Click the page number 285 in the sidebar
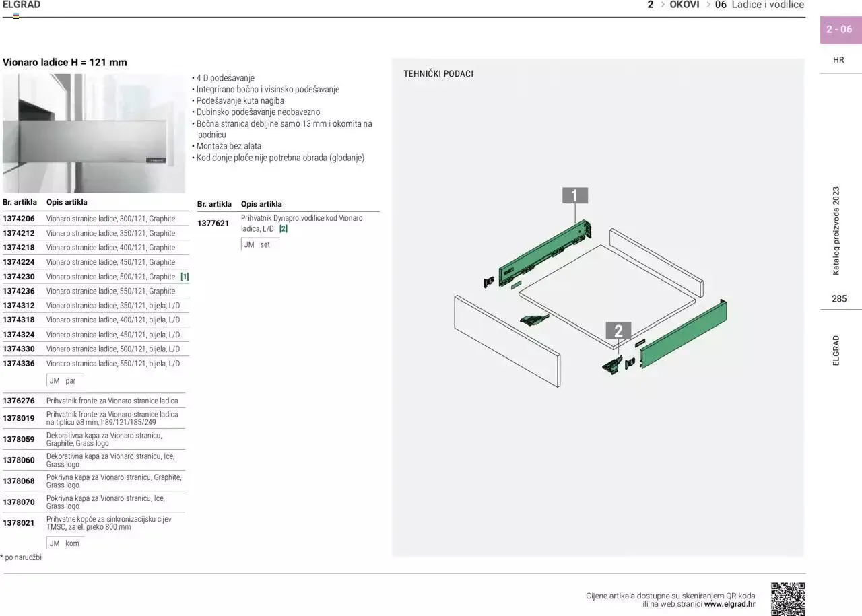Image resolution: width=862 pixels, height=616 pixels. (x=840, y=298)
